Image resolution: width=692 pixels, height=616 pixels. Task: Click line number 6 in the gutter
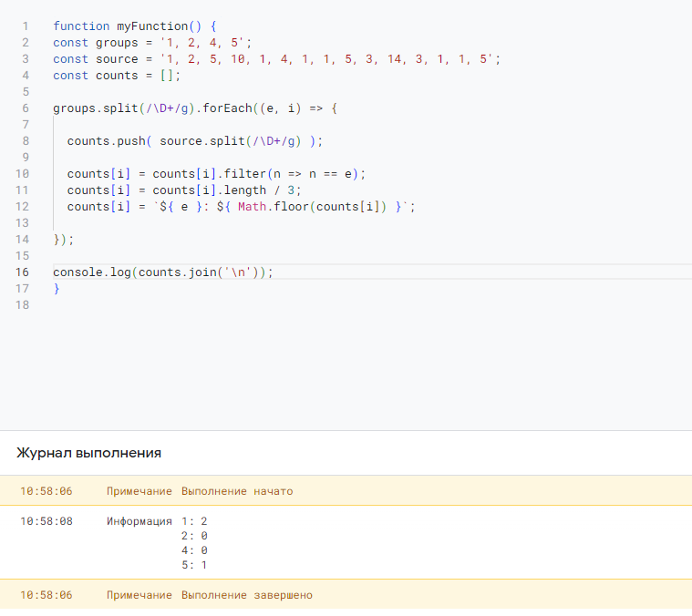pyautogui.click(x=26, y=108)
